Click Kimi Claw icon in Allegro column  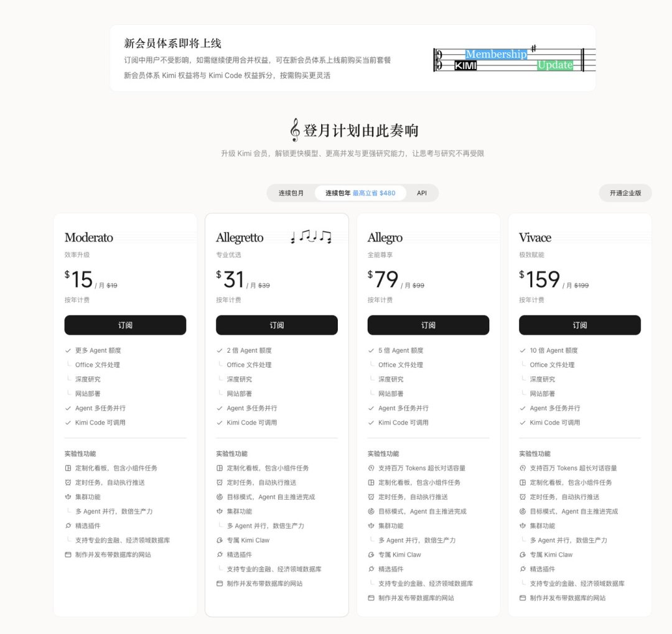click(x=371, y=555)
